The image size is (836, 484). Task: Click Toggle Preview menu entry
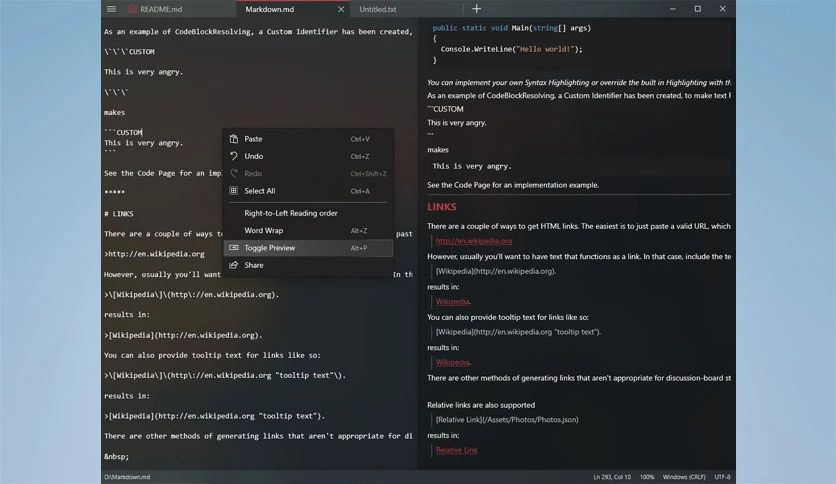click(x=308, y=248)
